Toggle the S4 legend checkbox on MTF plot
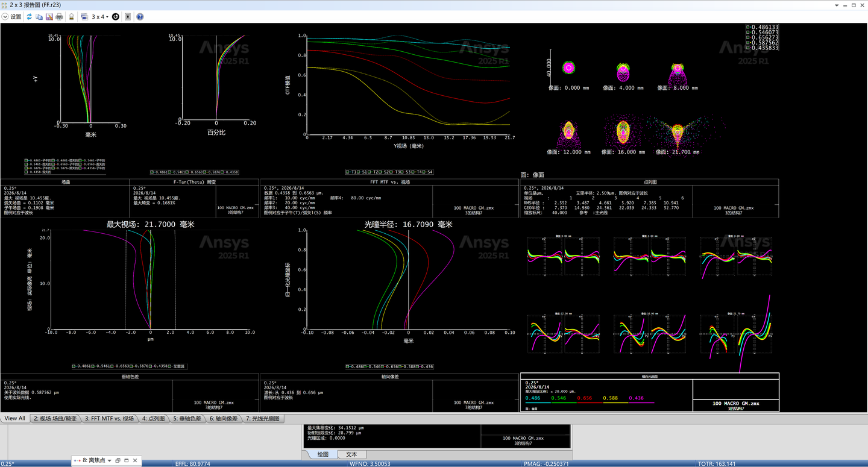The width and height of the screenshot is (868, 467). (424, 172)
